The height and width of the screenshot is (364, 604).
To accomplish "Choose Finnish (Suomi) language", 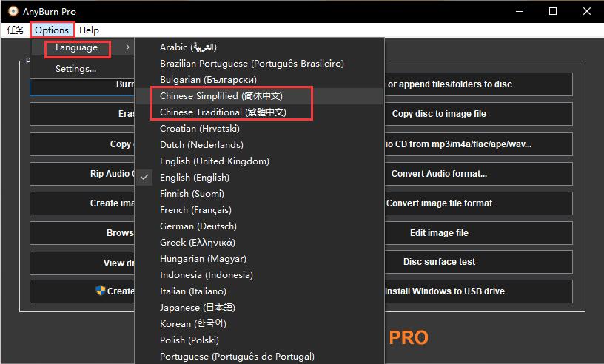I will [259, 193].
